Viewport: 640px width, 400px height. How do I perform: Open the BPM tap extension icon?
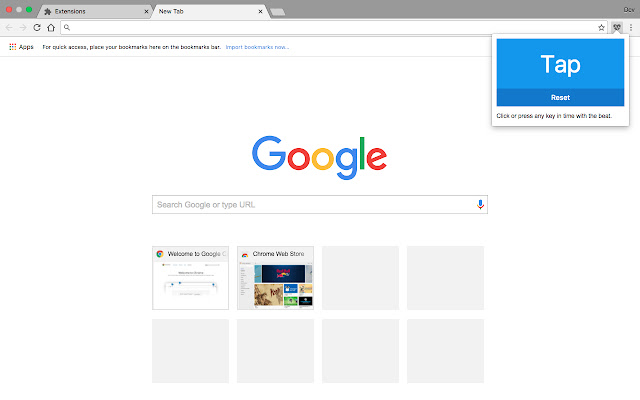coord(617,27)
